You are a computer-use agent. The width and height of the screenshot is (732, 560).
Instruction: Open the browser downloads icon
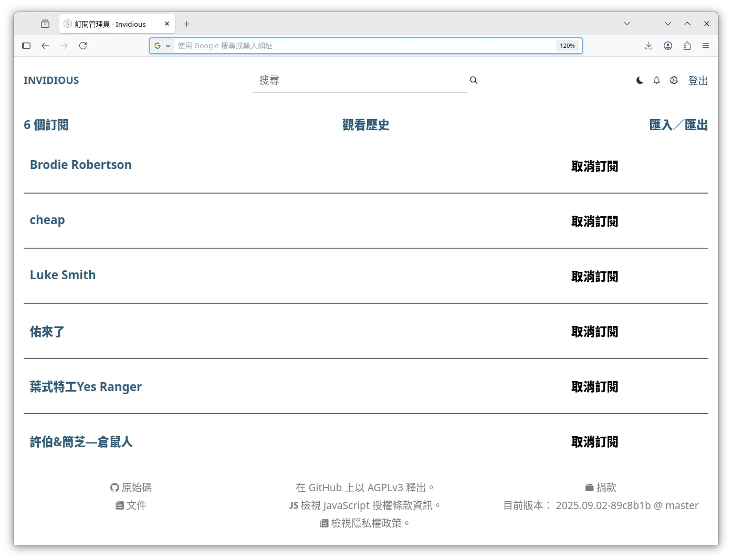649,46
